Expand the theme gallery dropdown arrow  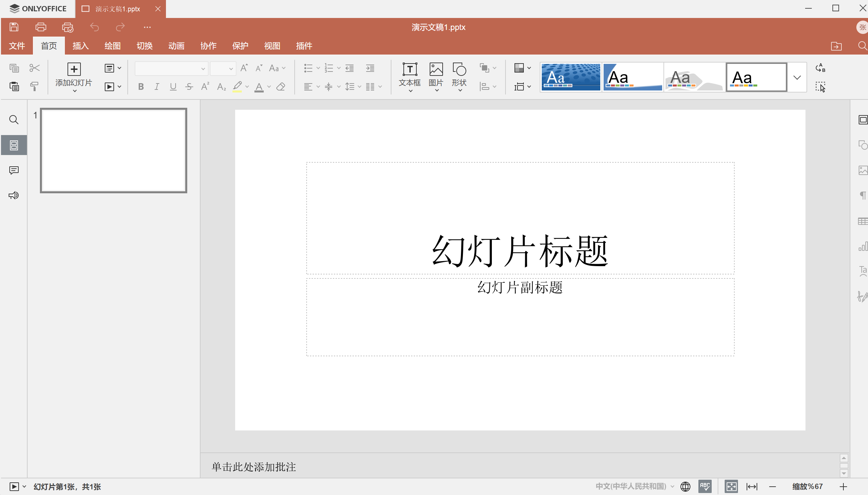[797, 78]
